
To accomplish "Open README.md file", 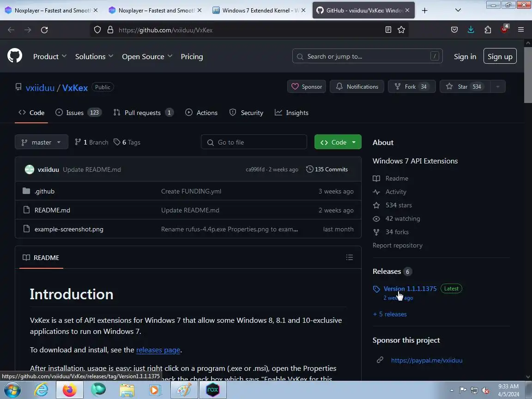I will [x=52, y=210].
